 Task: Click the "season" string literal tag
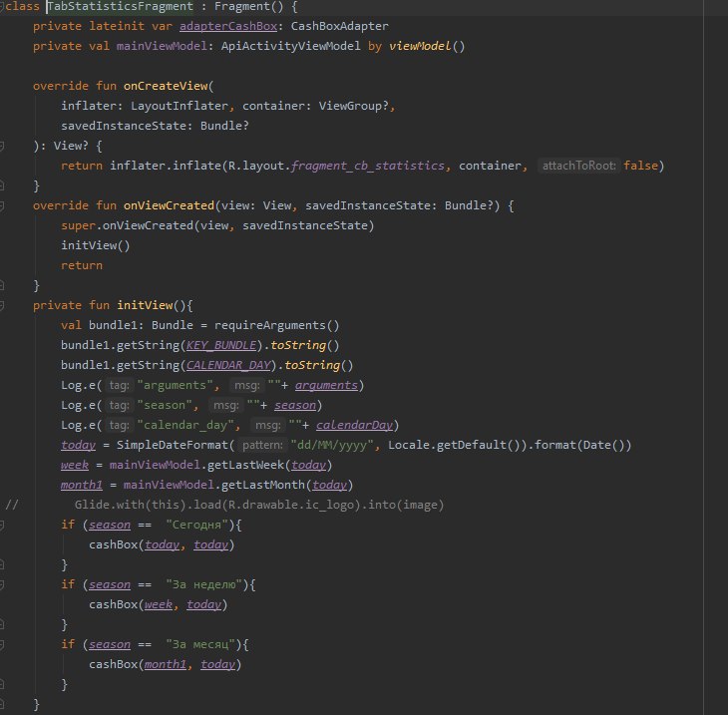[x=165, y=405]
